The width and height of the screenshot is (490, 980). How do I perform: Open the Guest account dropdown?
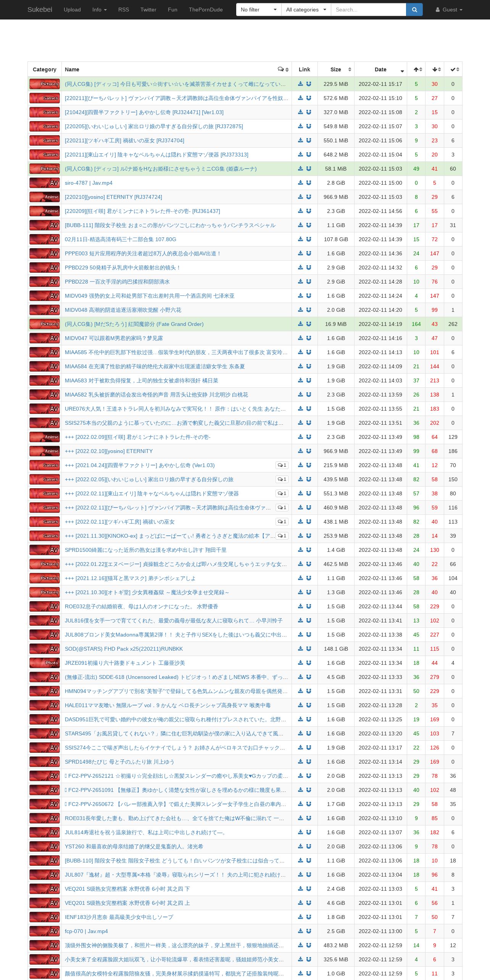(449, 10)
